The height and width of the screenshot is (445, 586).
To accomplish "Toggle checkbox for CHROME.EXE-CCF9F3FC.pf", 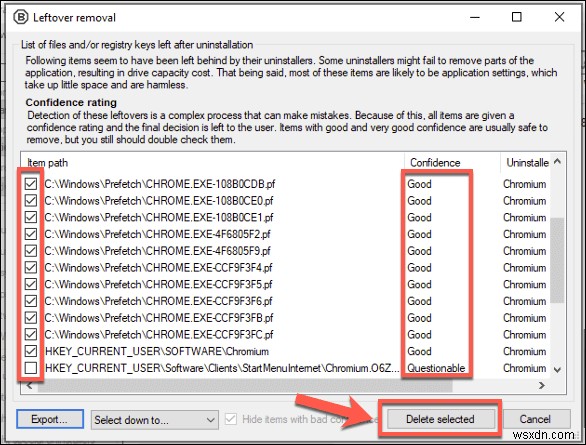I will coord(31,334).
